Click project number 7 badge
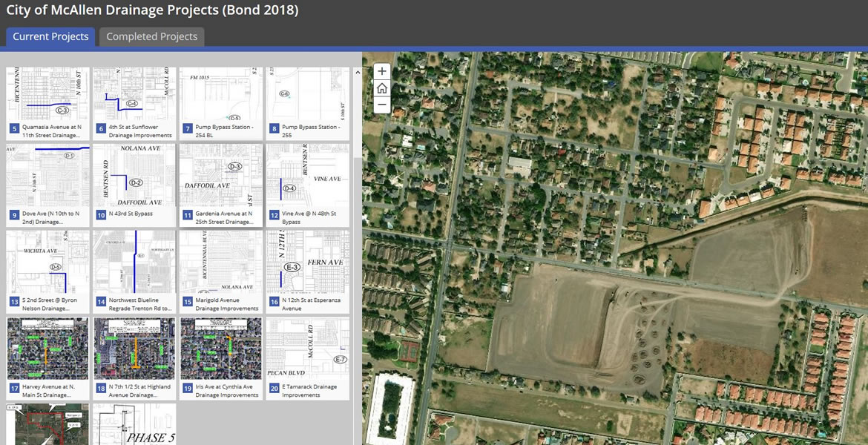Screen dimensions: 868x445 tap(188, 129)
